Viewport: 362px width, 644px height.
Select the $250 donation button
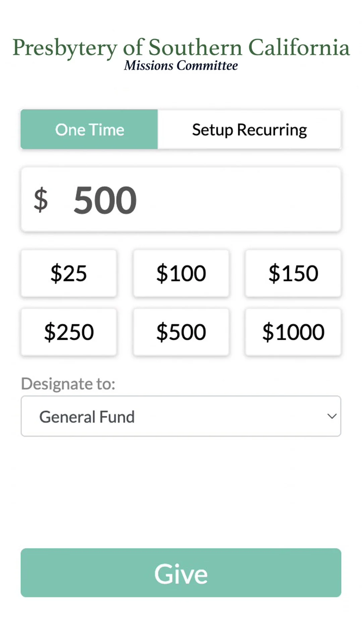click(69, 332)
